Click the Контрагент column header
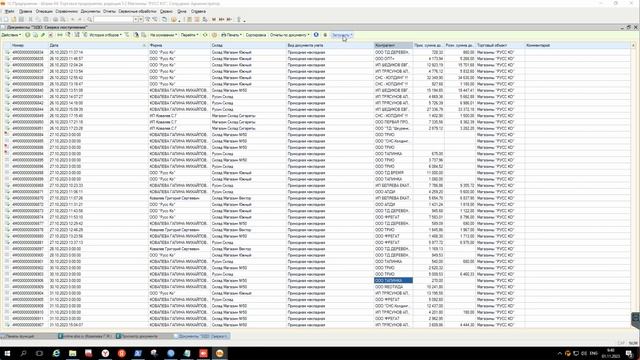Screen dimensions: 640x360 point(393,45)
